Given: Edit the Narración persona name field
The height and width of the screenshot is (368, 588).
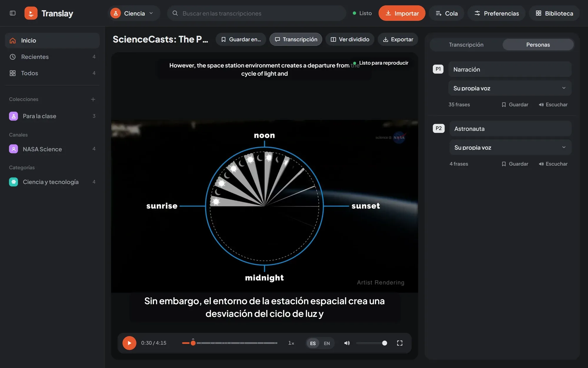Looking at the screenshot, I should pos(510,69).
